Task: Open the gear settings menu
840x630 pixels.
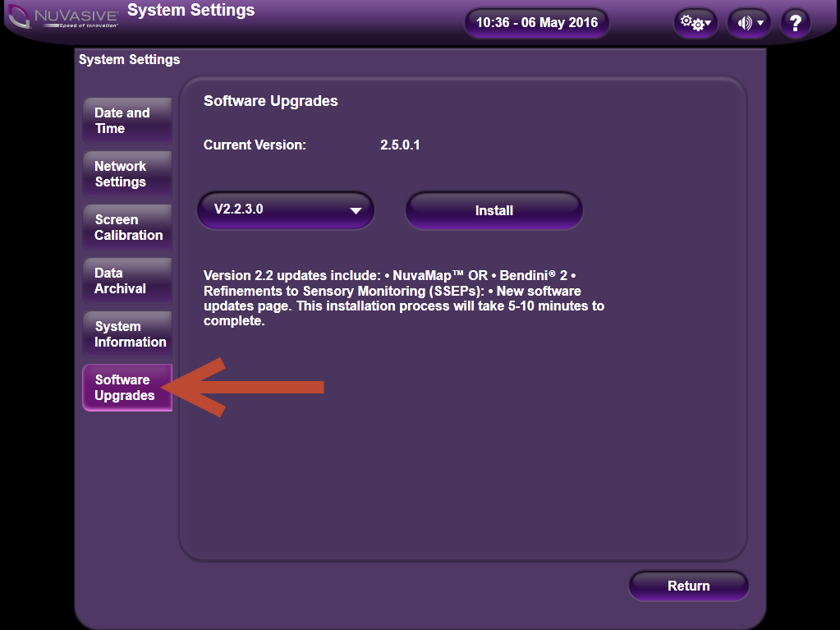Action: (695, 23)
